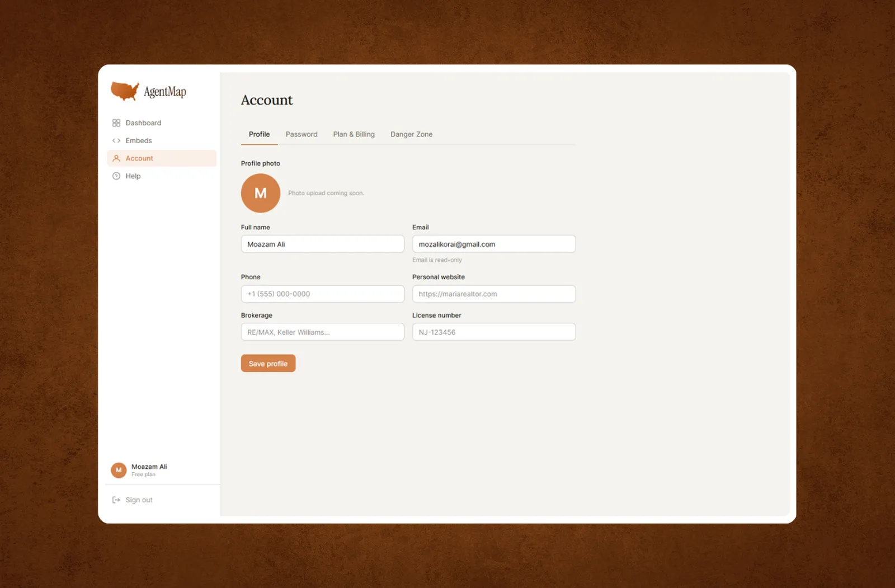The width and height of the screenshot is (895, 588).
Task: Click the 'Profile photo' label
Action: point(261,163)
